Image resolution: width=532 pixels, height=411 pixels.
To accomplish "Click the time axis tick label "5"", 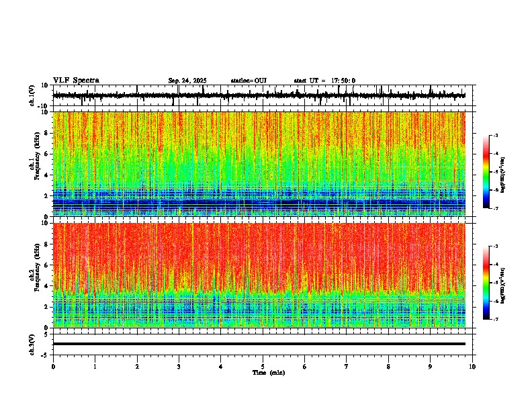I will tap(263, 367).
